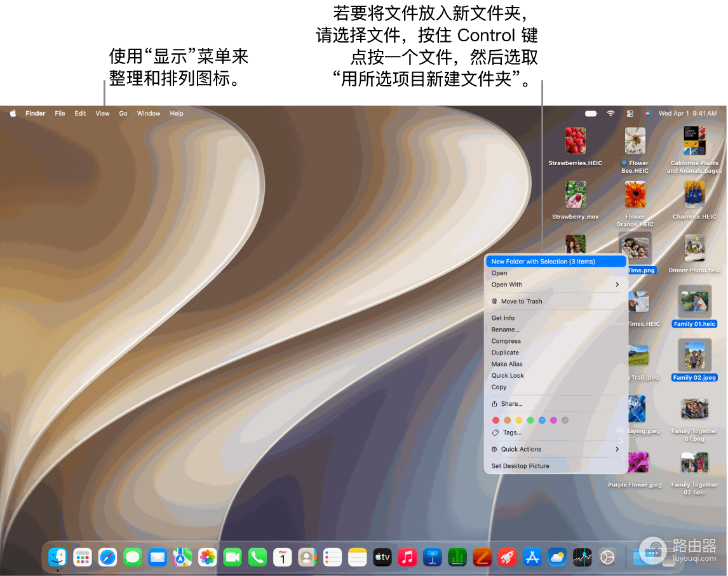Open Finder from the Dock
The width and height of the screenshot is (728, 576).
(58, 557)
